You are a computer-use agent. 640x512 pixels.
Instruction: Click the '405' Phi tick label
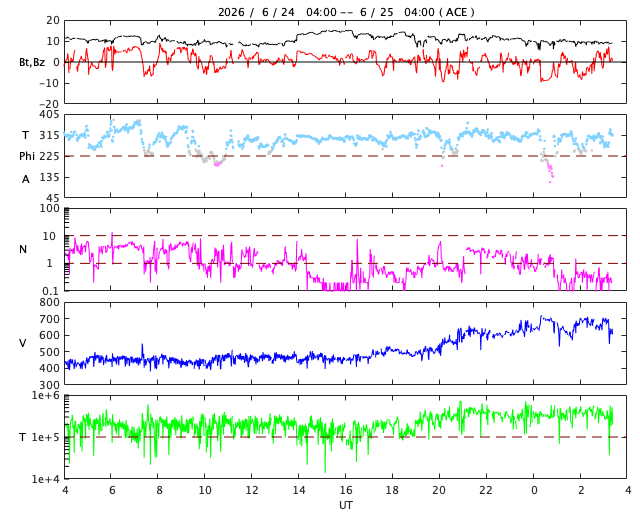(49, 115)
